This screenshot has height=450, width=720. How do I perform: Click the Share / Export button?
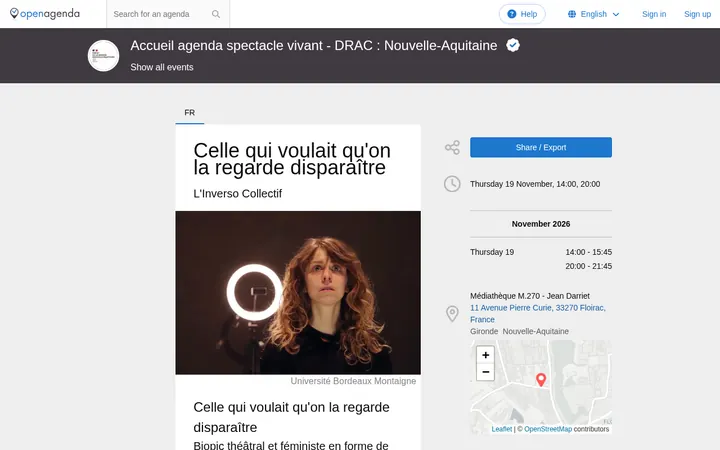541,147
